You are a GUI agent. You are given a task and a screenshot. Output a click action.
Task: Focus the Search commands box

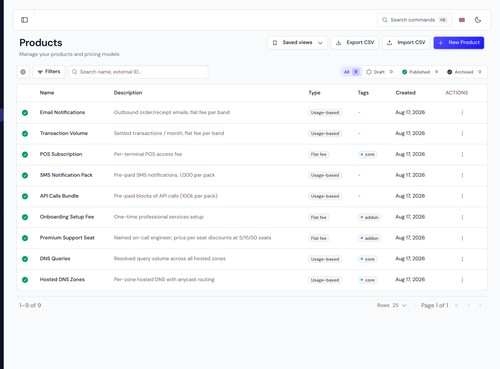[x=415, y=20]
